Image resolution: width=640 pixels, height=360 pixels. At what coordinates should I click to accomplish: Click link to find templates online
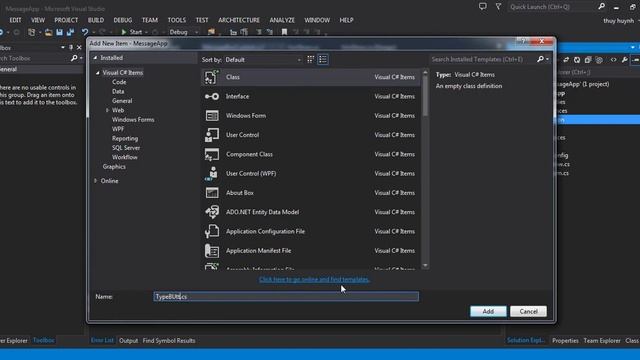point(314,280)
